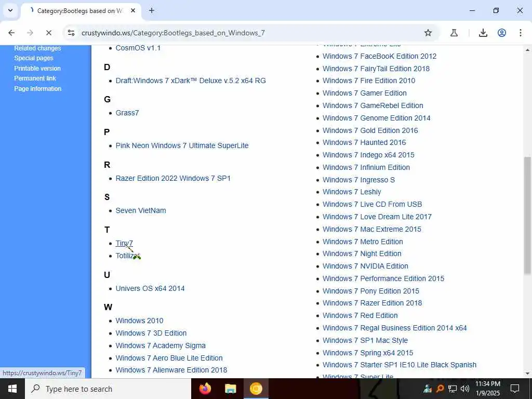Screen dimensions: 532x399
Task: Close the Category:Bootlegs tab
Action: 133,10
